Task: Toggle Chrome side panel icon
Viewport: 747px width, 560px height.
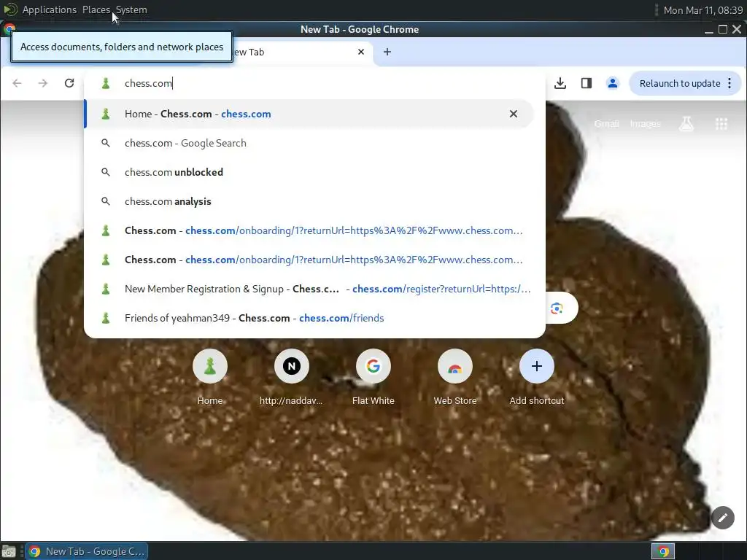Action: pyautogui.click(x=587, y=83)
